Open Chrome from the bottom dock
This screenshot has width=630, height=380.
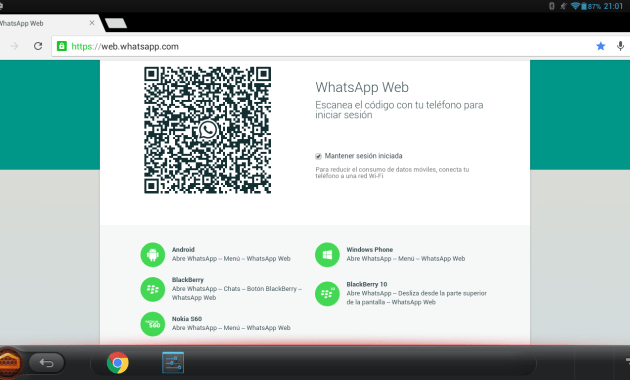coord(118,363)
